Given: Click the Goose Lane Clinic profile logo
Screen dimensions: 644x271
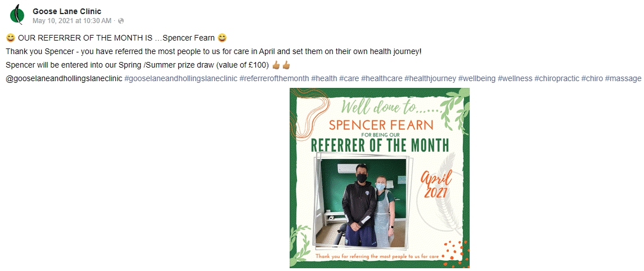Looking at the screenshot, I should pos(17,15).
